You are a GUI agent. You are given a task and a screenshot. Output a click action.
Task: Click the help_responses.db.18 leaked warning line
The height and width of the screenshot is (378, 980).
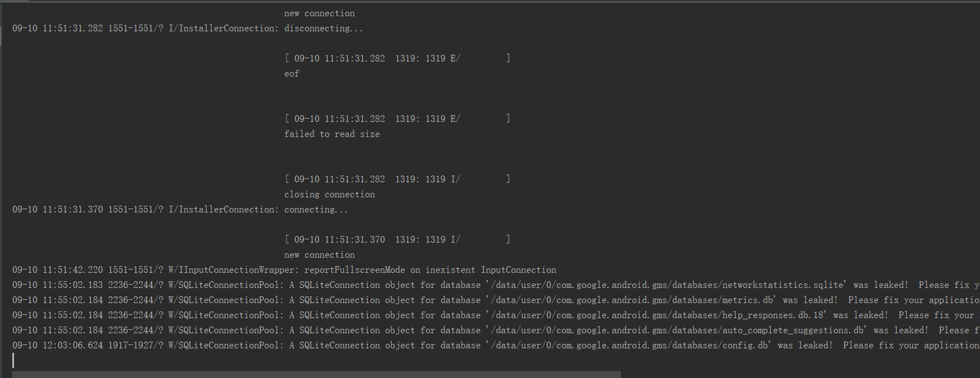tap(496, 315)
